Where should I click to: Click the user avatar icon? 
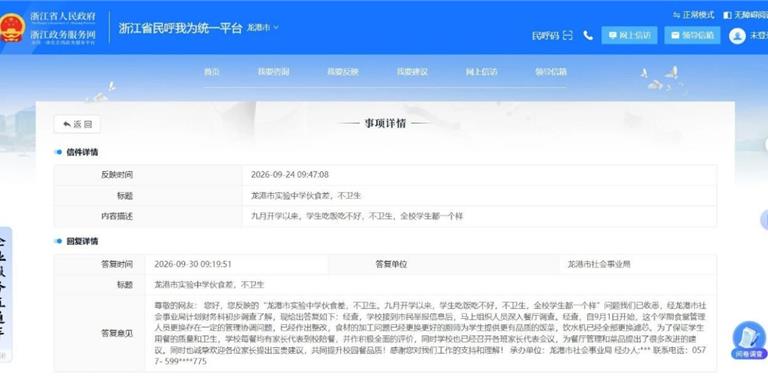tap(737, 36)
